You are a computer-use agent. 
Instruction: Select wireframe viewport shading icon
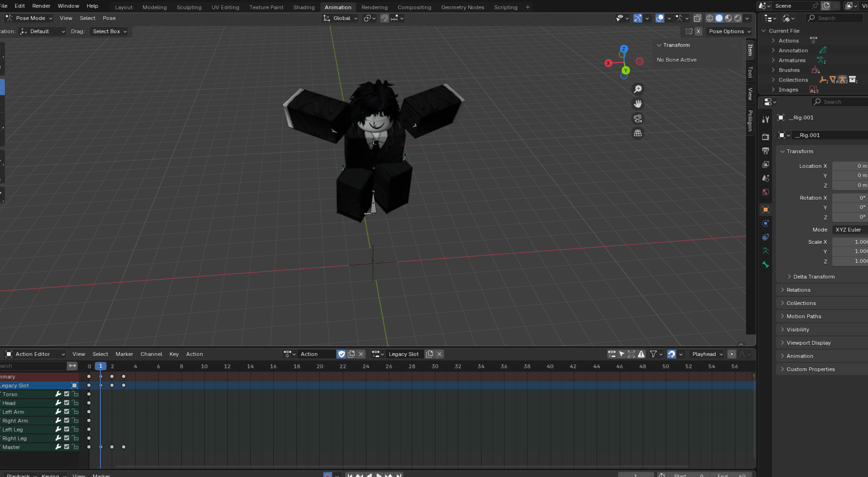point(709,18)
